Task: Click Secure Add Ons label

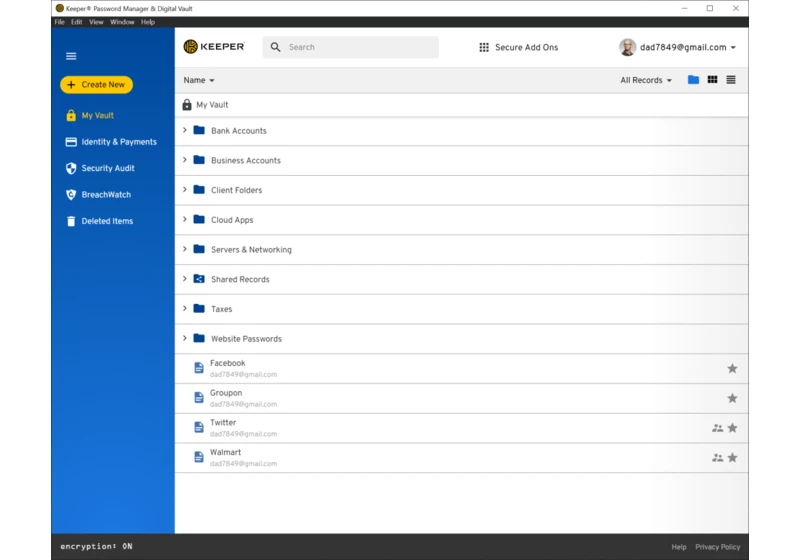Action: coord(526,47)
